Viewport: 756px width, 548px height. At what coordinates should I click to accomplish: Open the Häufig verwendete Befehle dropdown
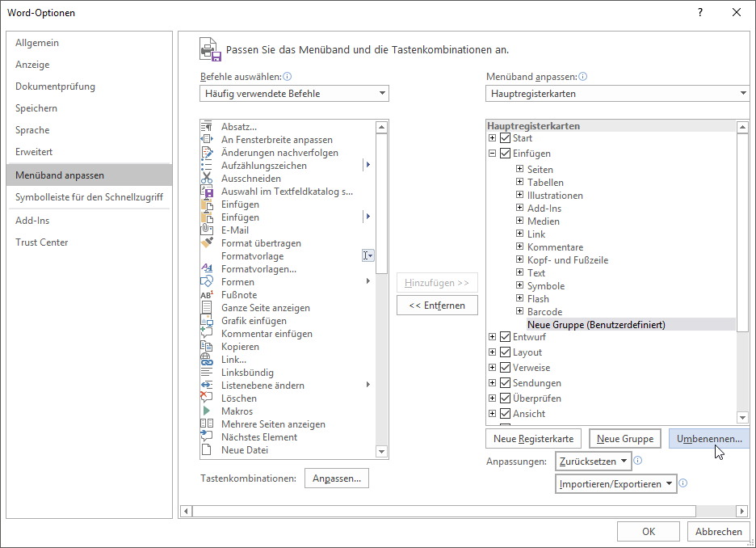click(x=294, y=94)
